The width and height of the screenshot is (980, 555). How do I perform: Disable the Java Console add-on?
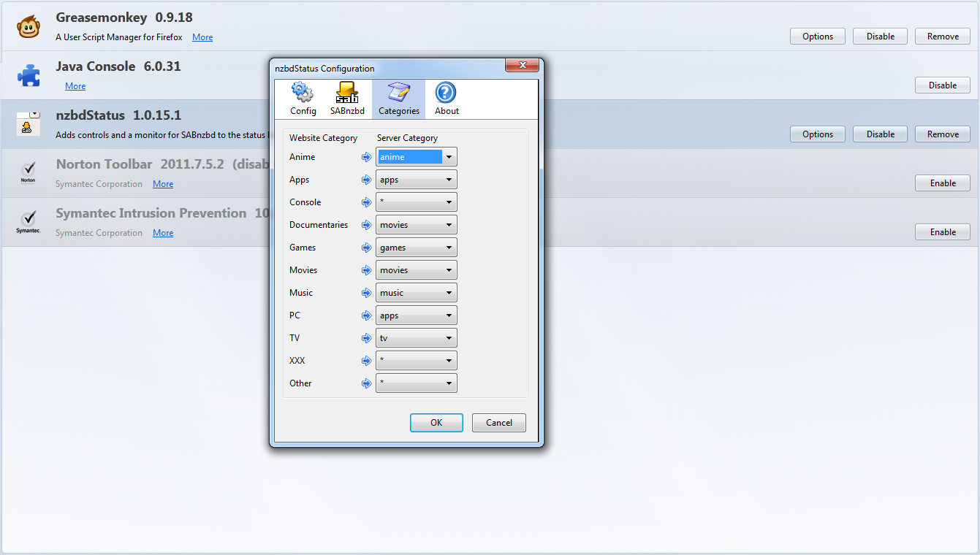click(943, 85)
